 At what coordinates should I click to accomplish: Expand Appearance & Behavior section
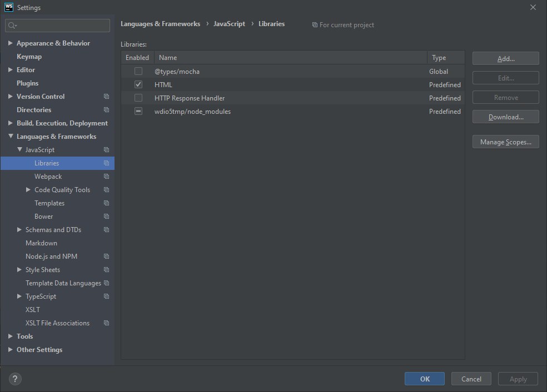[x=11, y=43]
